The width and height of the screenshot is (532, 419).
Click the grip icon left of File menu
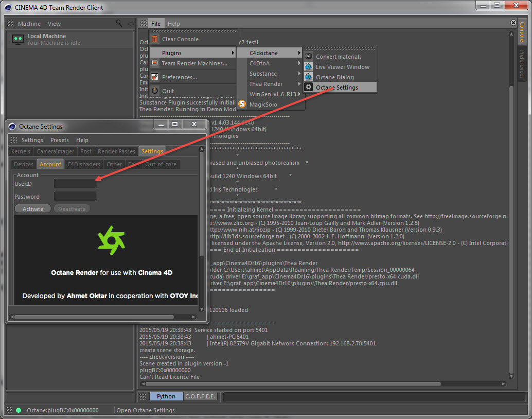tap(144, 24)
